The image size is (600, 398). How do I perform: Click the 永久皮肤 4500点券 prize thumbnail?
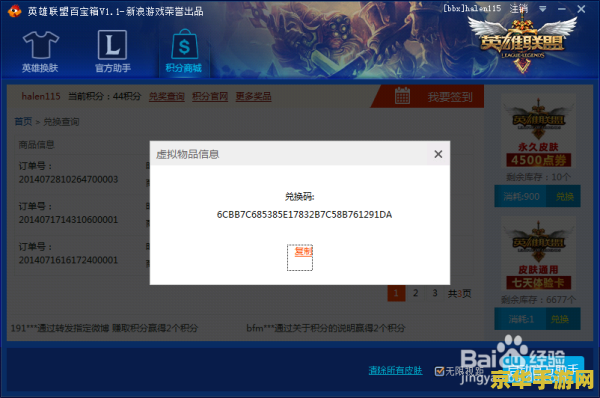[538, 131]
